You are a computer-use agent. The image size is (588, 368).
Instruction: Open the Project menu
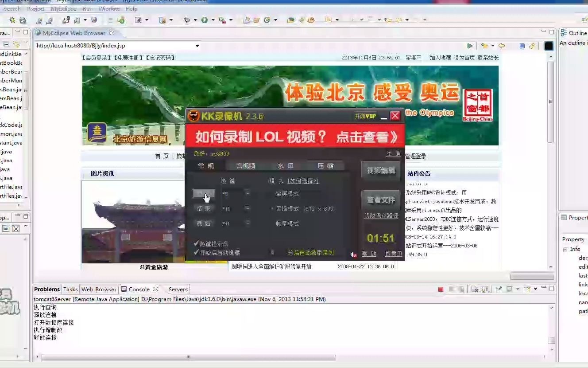click(x=35, y=8)
